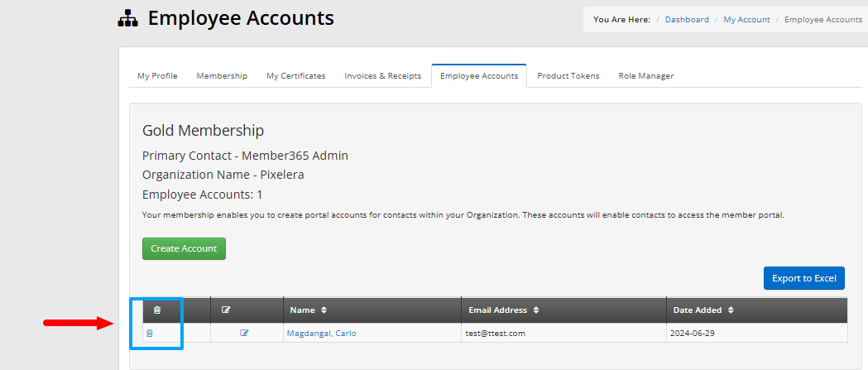Screen dimensions: 868x370
Task: Switch to the Role Manager tab
Action: tap(646, 76)
